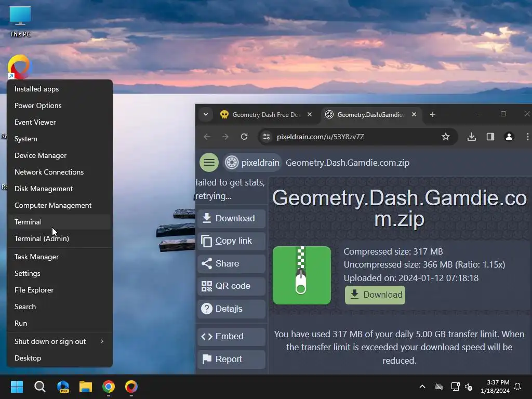This screenshot has height=399, width=532.
Task: Switch to Geometry.Dash.Gamdie tab
Action: (x=370, y=115)
